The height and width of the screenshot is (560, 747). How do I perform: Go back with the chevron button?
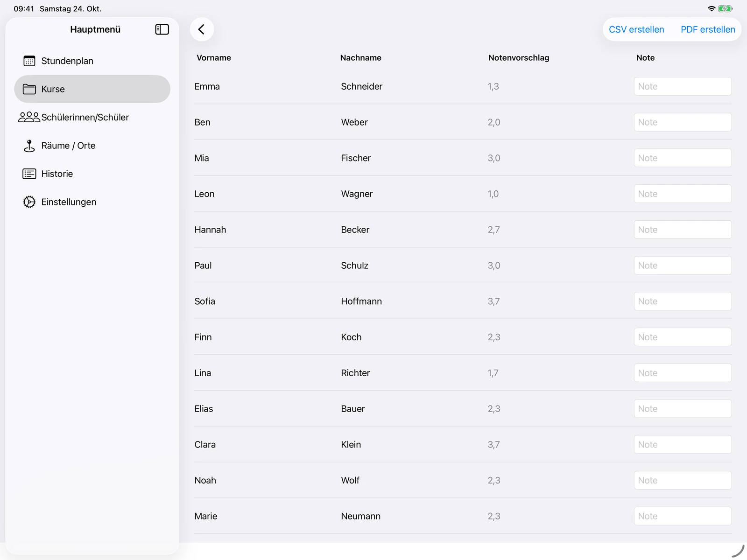202,29
